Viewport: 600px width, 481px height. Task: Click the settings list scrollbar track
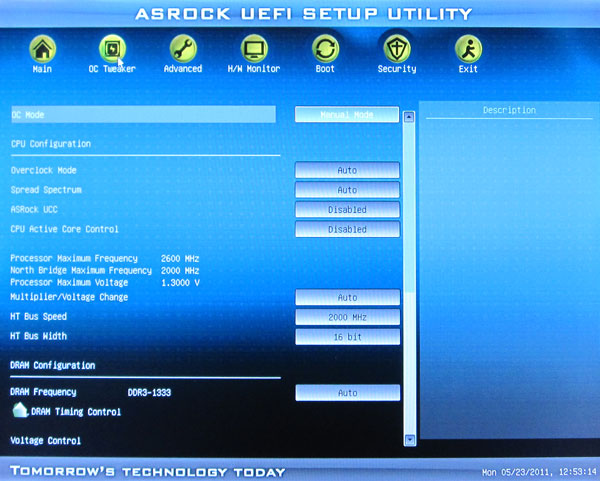click(409, 279)
